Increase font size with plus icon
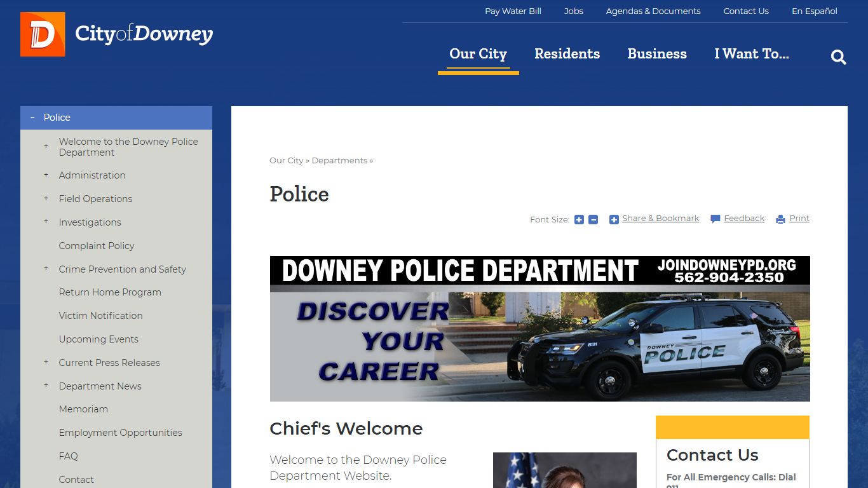This screenshot has width=868, height=488. pyautogui.click(x=579, y=219)
